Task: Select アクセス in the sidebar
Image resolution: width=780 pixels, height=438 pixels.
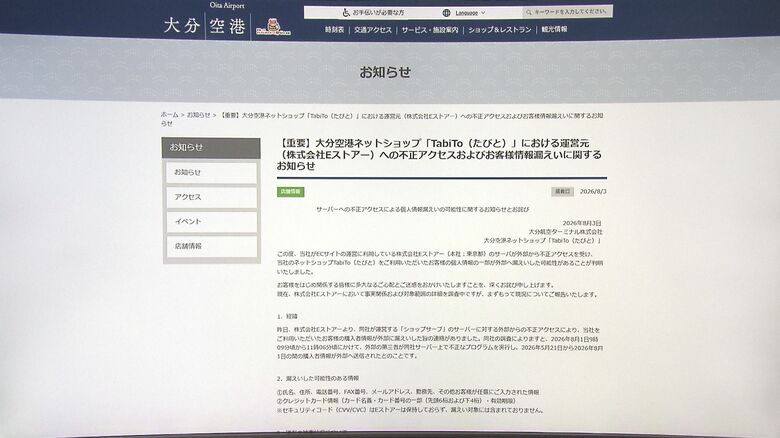Action: [x=211, y=197]
